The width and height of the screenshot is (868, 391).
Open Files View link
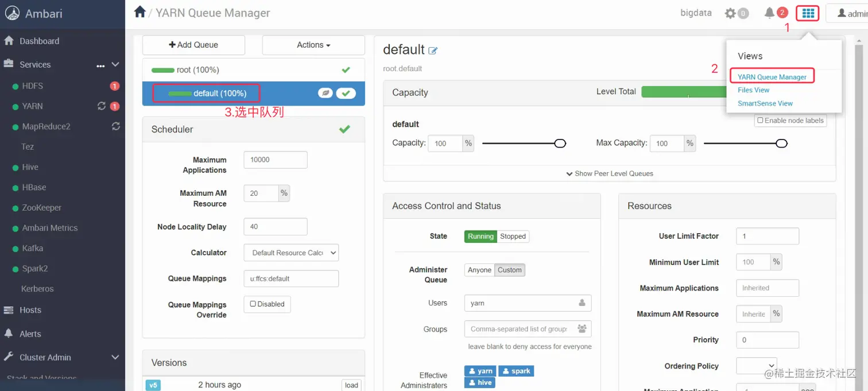753,90
